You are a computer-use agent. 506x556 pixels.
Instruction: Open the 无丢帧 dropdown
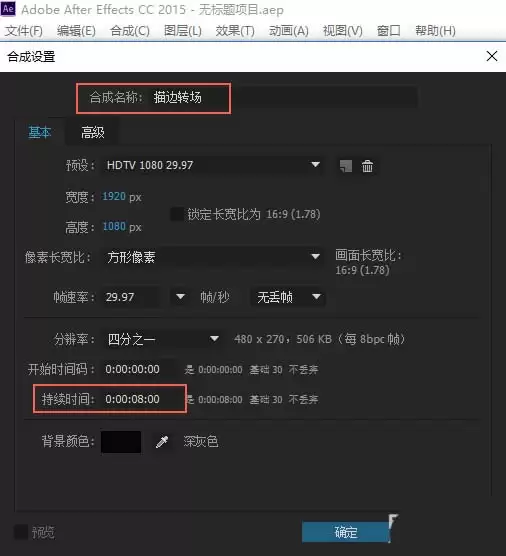tap(288, 297)
